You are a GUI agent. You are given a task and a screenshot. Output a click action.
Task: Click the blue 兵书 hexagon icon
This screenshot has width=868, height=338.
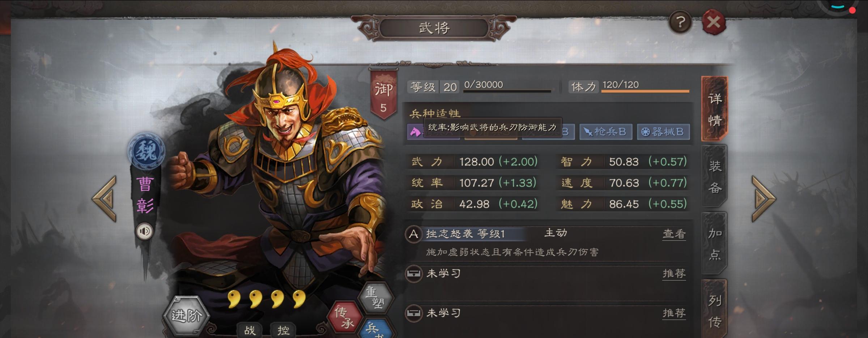[374, 328]
